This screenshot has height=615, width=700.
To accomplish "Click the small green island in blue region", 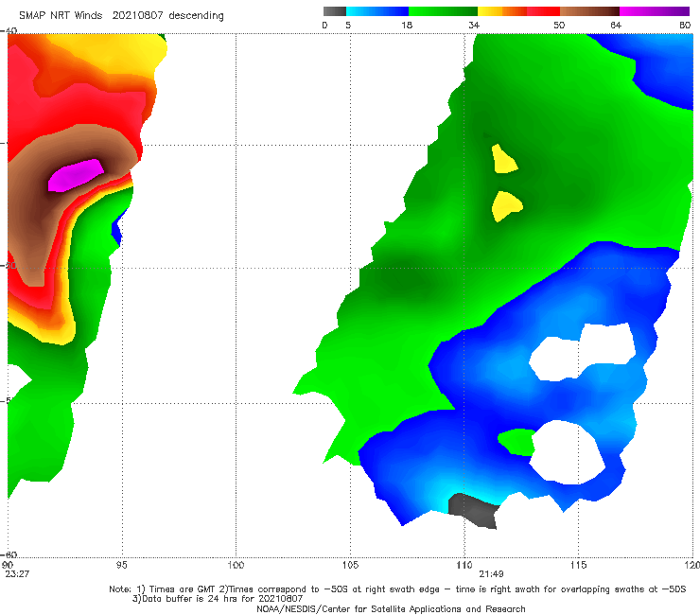I will coord(516,442).
